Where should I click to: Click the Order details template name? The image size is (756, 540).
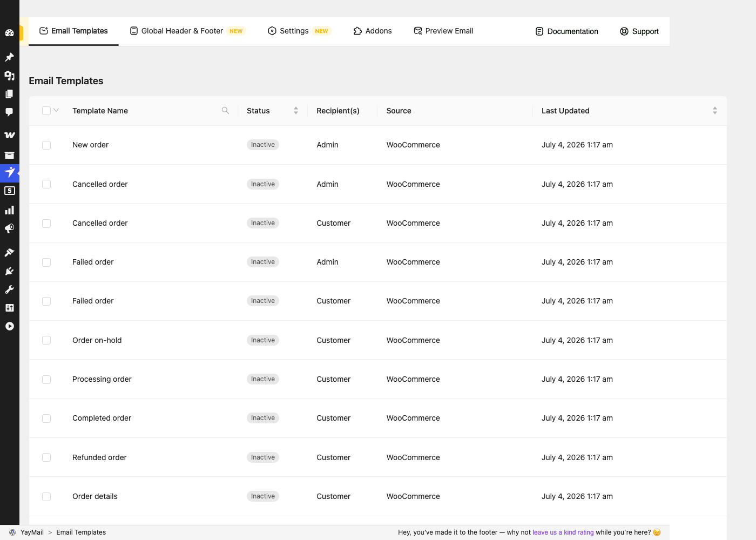tap(95, 496)
